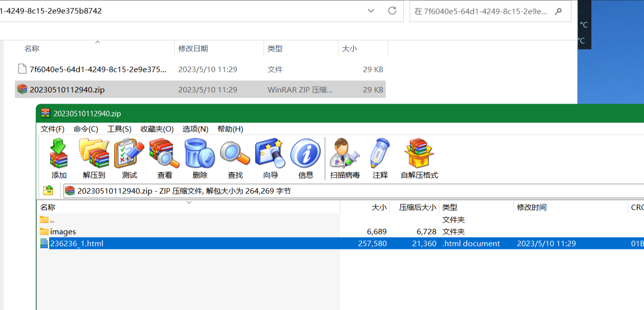Click the WinRAR title bar app icon
Image resolution: width=644 pixels, height=310 pixels.
46,113
